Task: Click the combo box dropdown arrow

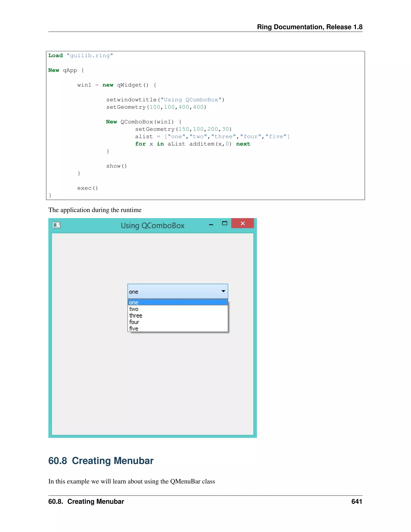Action: (x=223, y=291)
